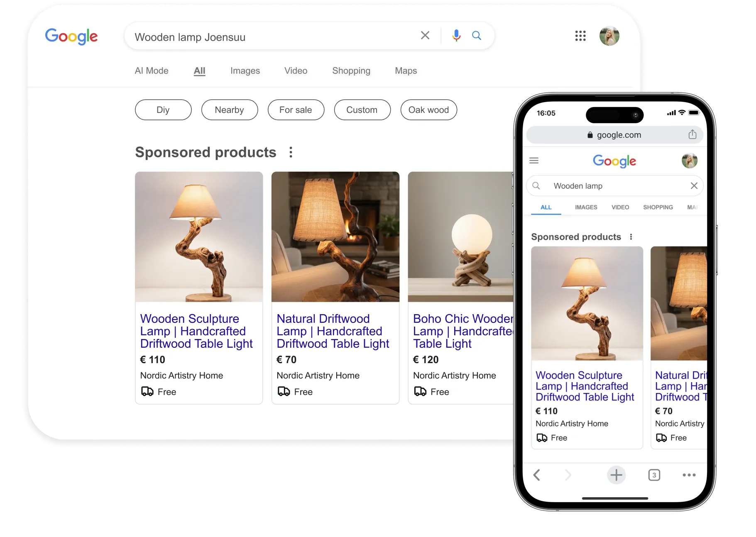Image resolution: width=756 pixels, height=537 pixels.
Task: Open the desktop profile avatar
Action: coord(609,36)
